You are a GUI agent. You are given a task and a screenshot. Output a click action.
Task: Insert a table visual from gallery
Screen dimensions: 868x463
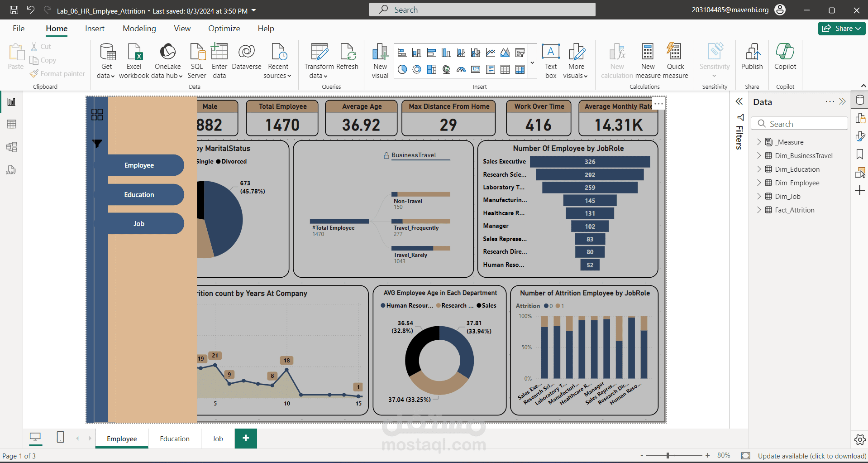pos(505,69)
